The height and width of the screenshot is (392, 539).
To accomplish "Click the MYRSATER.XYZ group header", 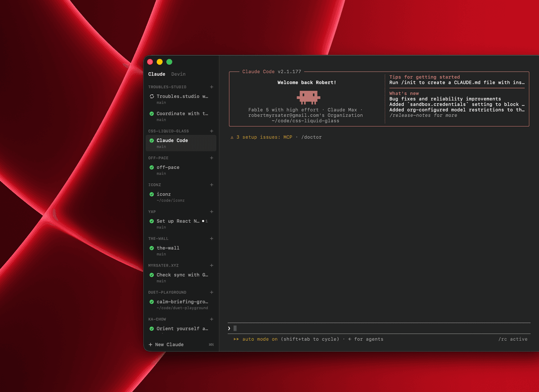I will click(x=163, y=266).
